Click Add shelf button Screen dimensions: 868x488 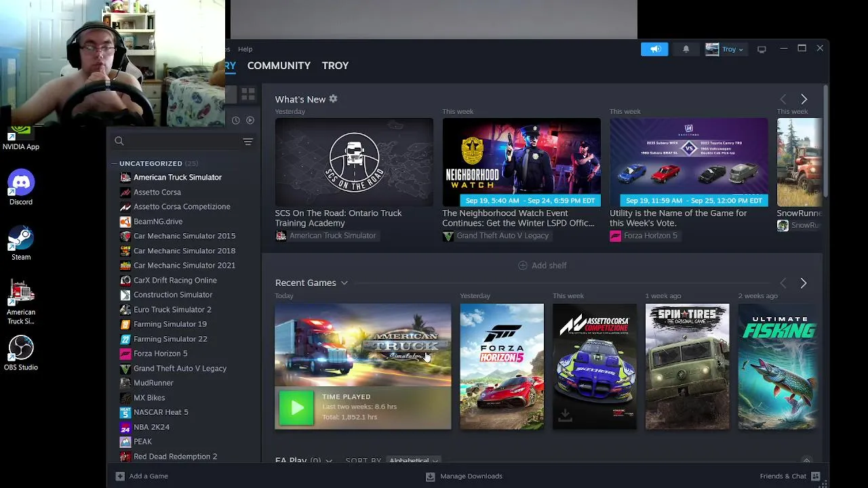coord(542,266)
